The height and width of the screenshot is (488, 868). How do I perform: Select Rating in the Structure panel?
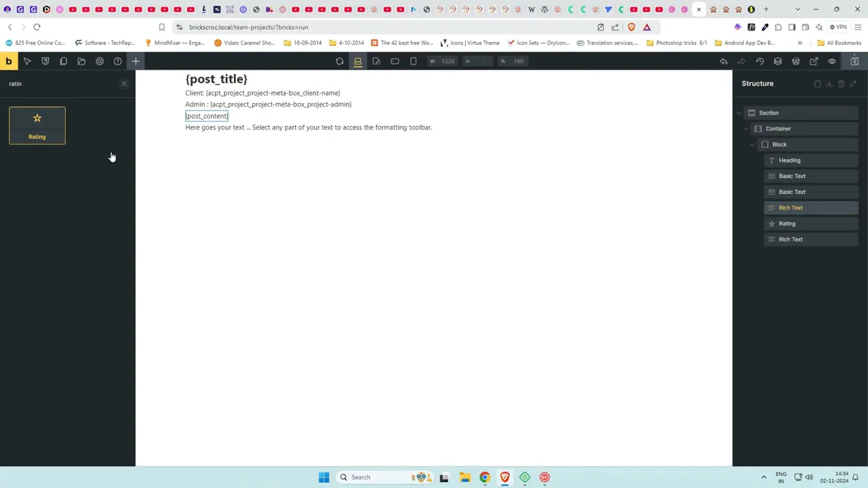[x=787, y=224]
